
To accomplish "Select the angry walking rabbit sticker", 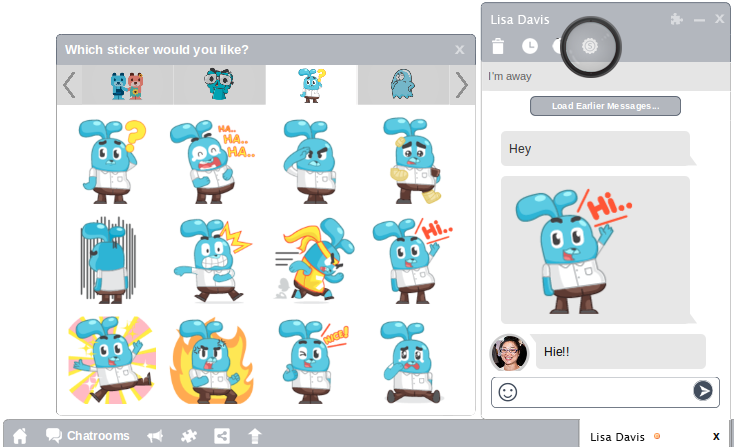I will point(213,261).
